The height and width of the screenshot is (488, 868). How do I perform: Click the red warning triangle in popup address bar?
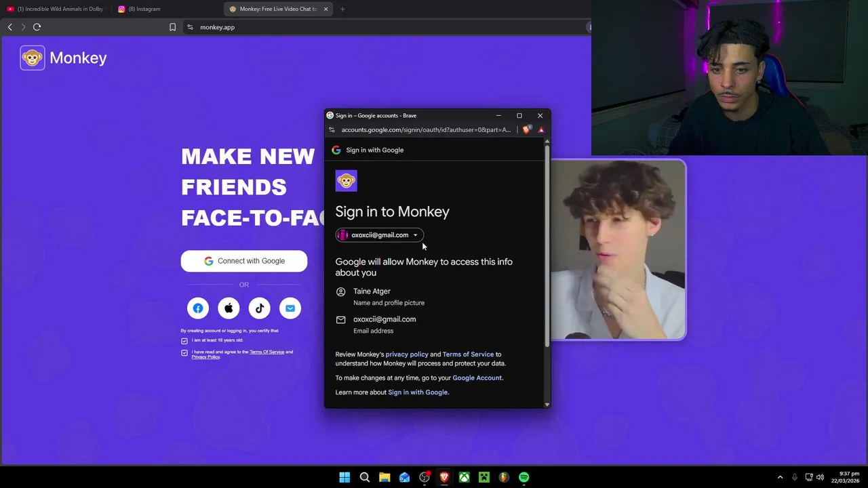(x=541, y=129)
